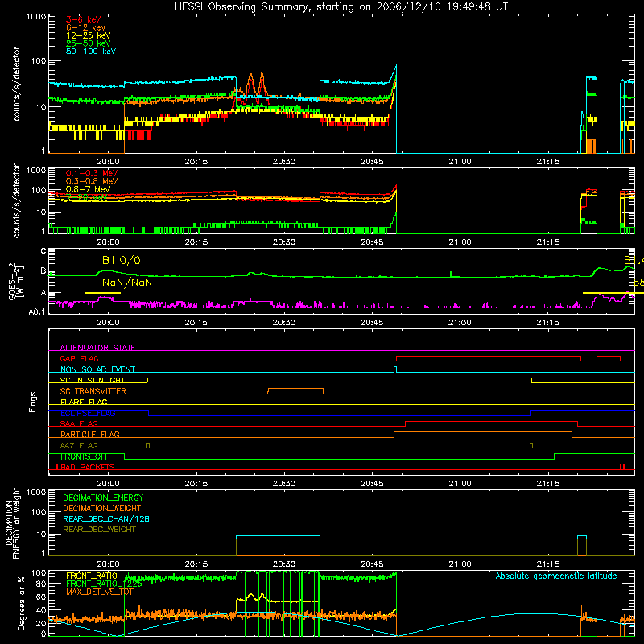Select 20:45 tick label under the GOES panel

pyautogui.click(x=372, y=323)
